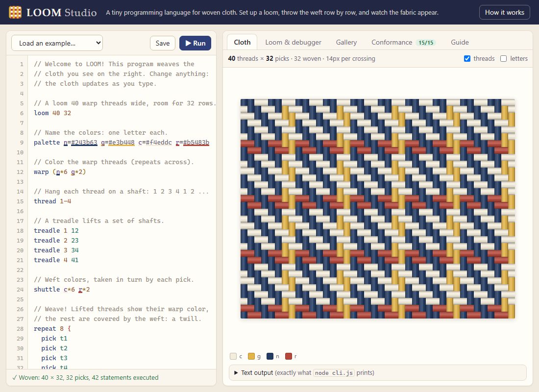Place cursor on palette line in editor
This screenshot has height=392, width=539.
[122, 143]
